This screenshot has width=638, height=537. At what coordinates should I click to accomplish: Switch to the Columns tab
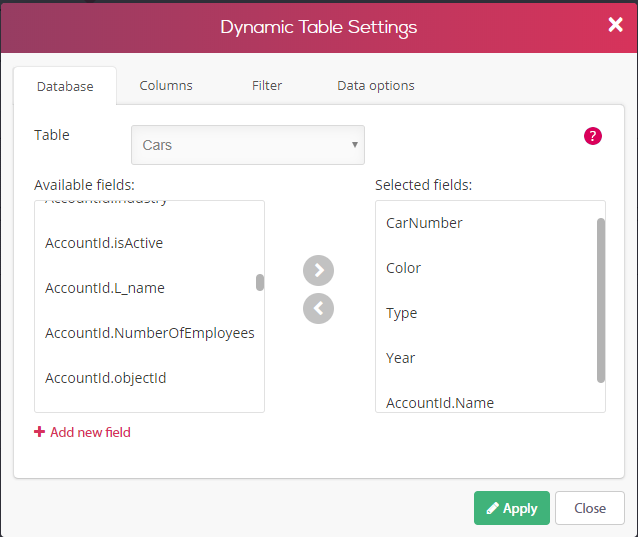[x=166, y=85]
